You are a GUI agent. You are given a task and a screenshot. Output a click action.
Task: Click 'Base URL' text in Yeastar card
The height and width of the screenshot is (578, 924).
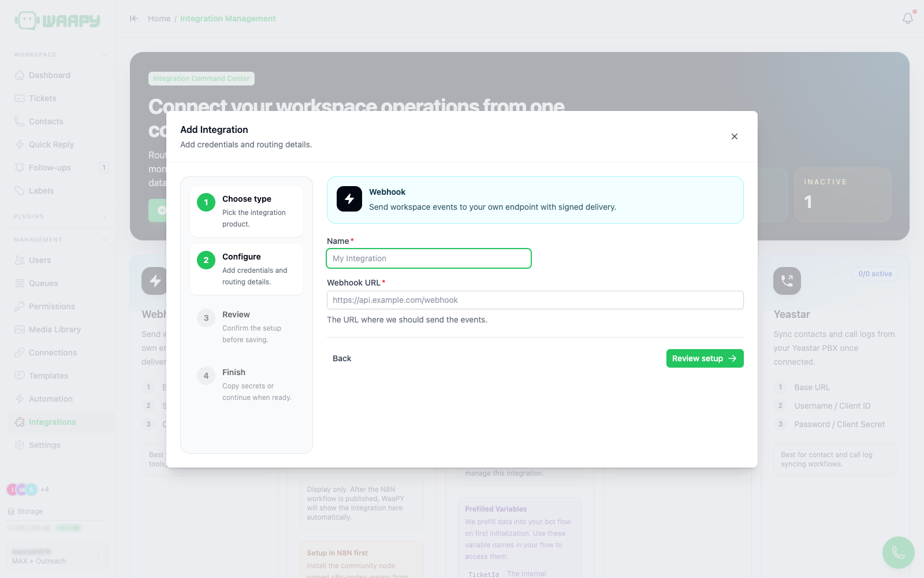pyautogui.click(x=812, y=387)
